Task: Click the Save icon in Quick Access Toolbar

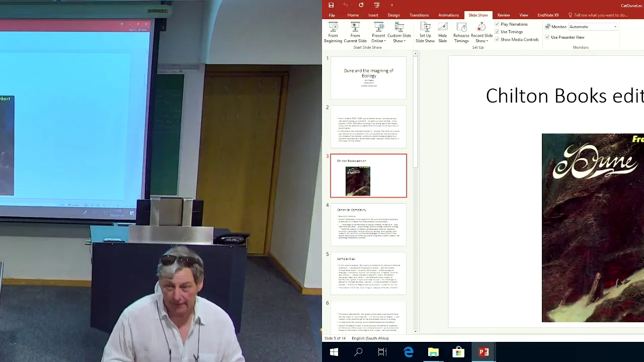Action: (331, 5)
